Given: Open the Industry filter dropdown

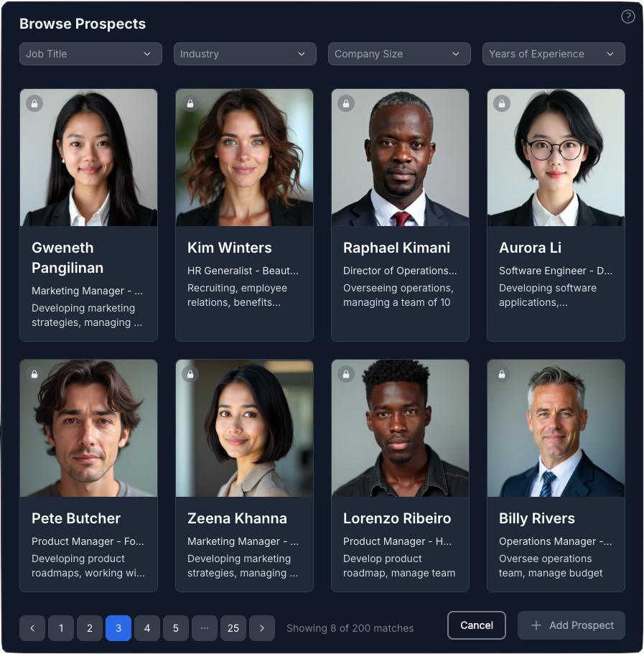Looking at the screenshot, I should (x=245, y=54).
